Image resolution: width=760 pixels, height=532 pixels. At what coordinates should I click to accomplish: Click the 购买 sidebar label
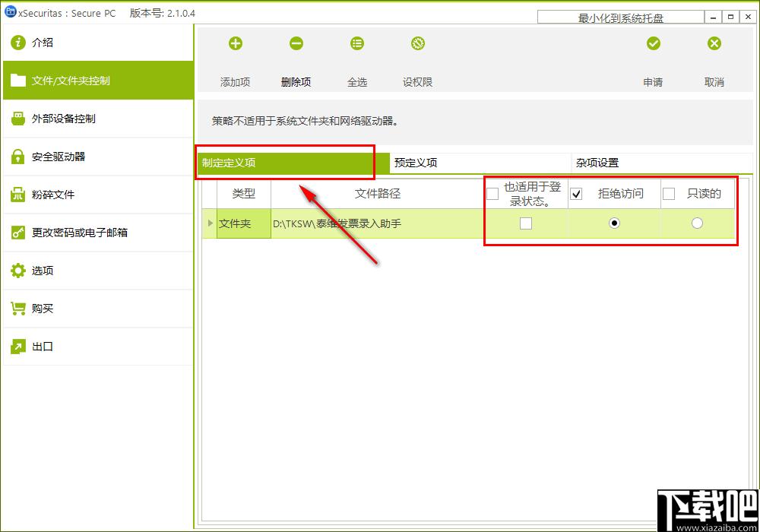43,309
